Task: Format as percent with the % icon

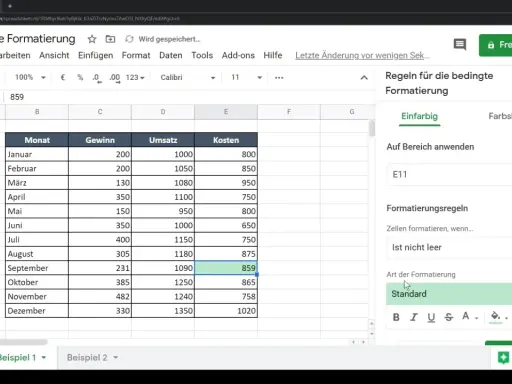Action: (x=80, y=77)
